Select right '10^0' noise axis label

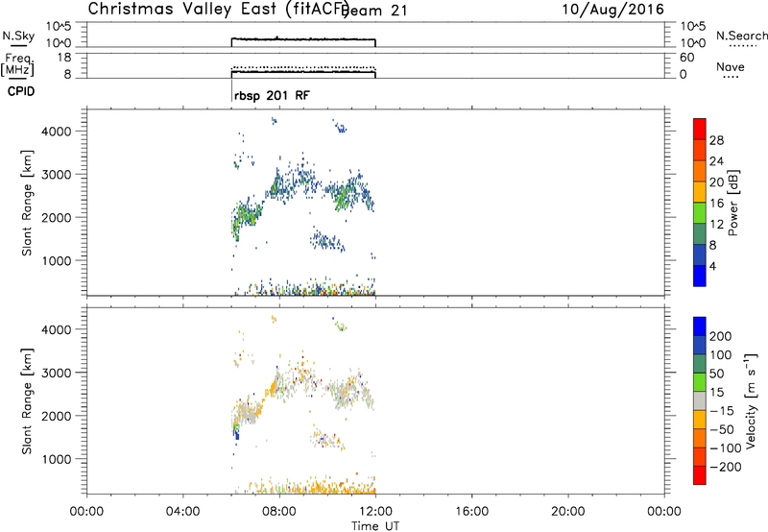(x=692, y=43)
